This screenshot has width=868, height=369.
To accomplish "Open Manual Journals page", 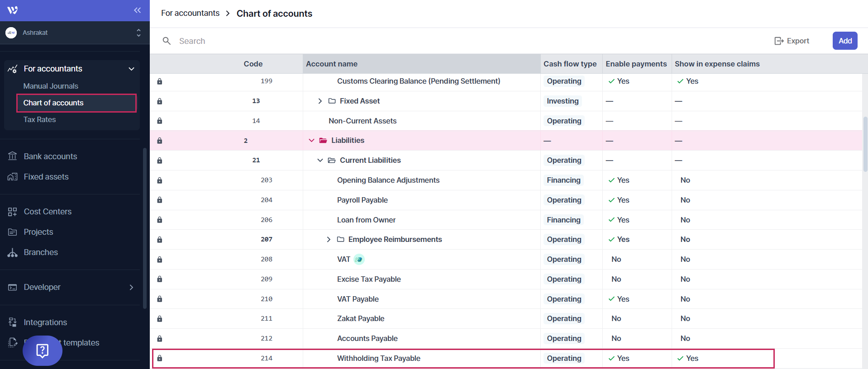I will [x=51, y=86].
